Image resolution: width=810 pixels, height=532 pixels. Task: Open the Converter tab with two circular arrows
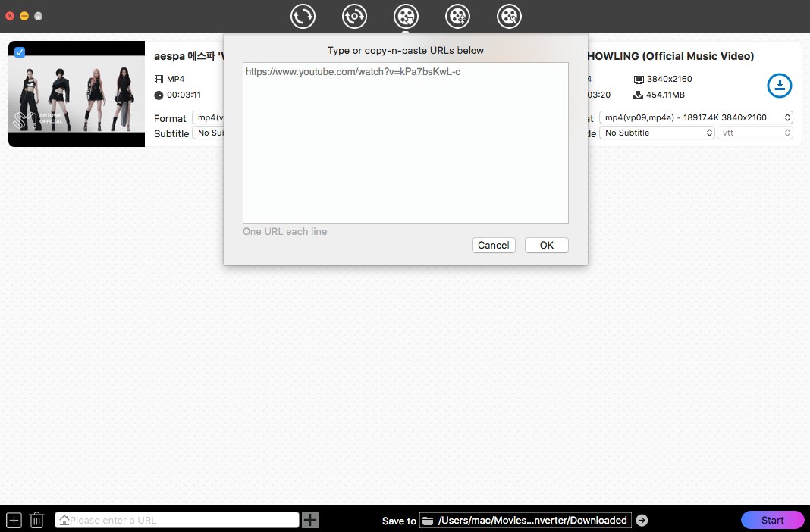pos(303,16)
